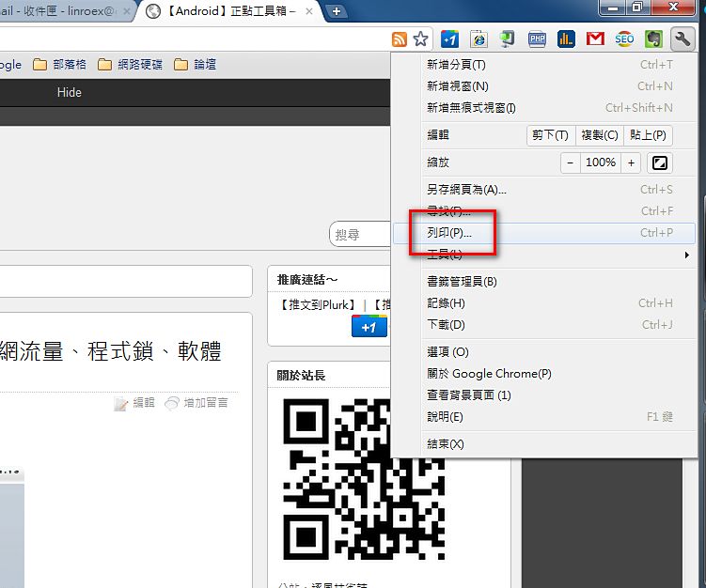Click the green monitor extension icon
The height and width of the screenshot is (588, 706).
click(508, 39)
